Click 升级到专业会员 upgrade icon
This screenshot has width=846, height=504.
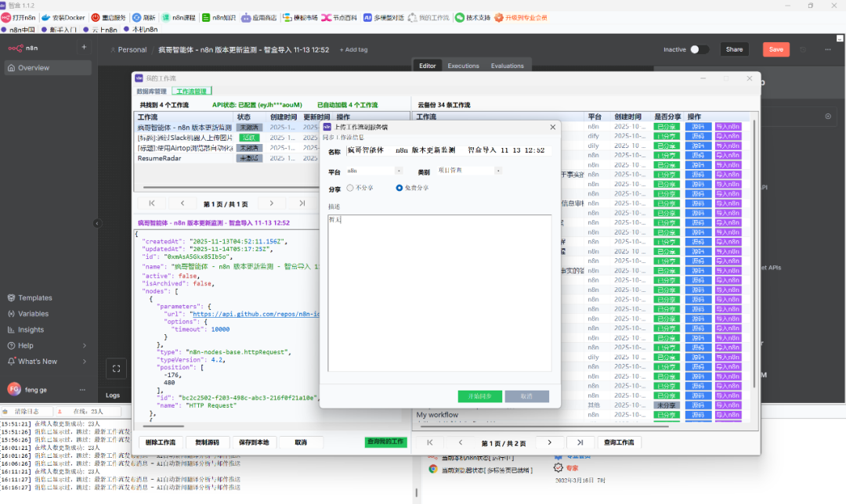point(499,18)
